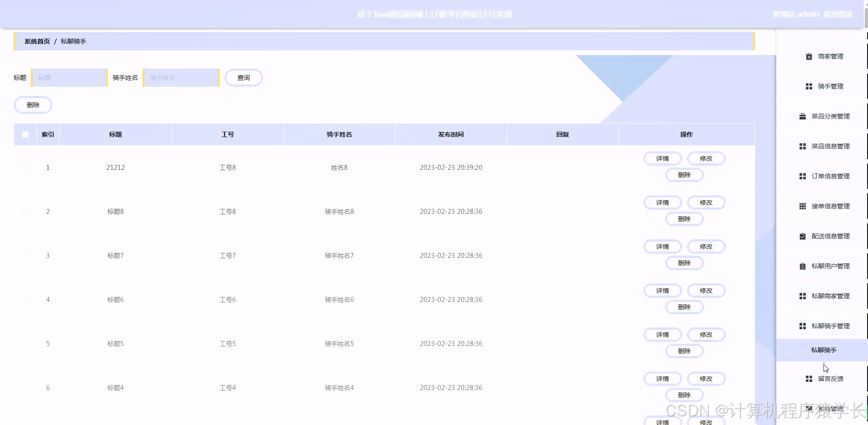Click the 工号 column header

227,134
